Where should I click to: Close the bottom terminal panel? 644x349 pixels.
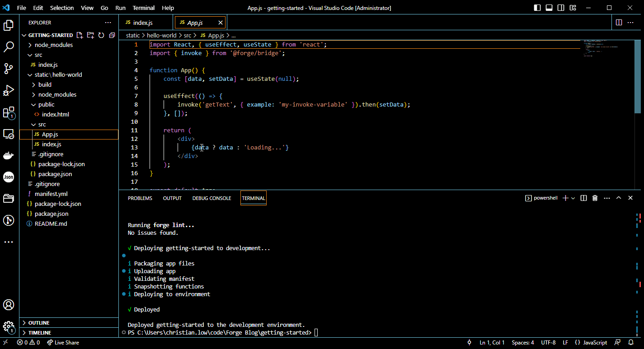630,198
